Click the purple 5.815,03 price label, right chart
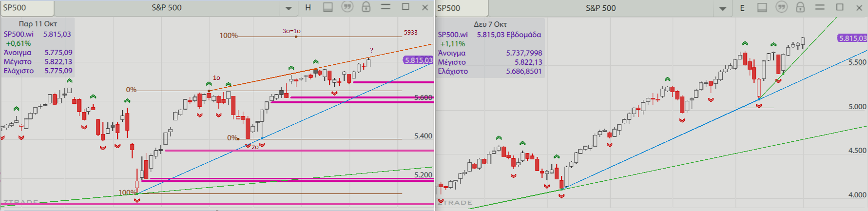 pyautogui.click(x=852, y=38)
